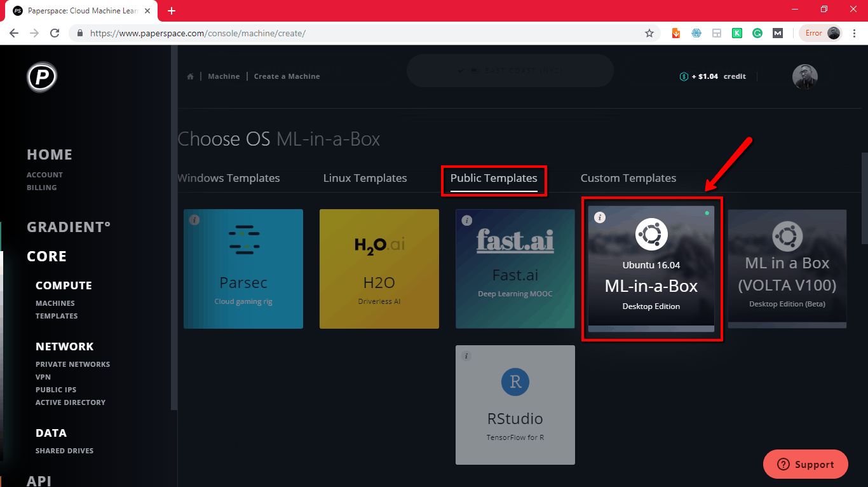
Task: Click the gray grid extension icon
Action: pyautogui.click(x=717, y=33)
